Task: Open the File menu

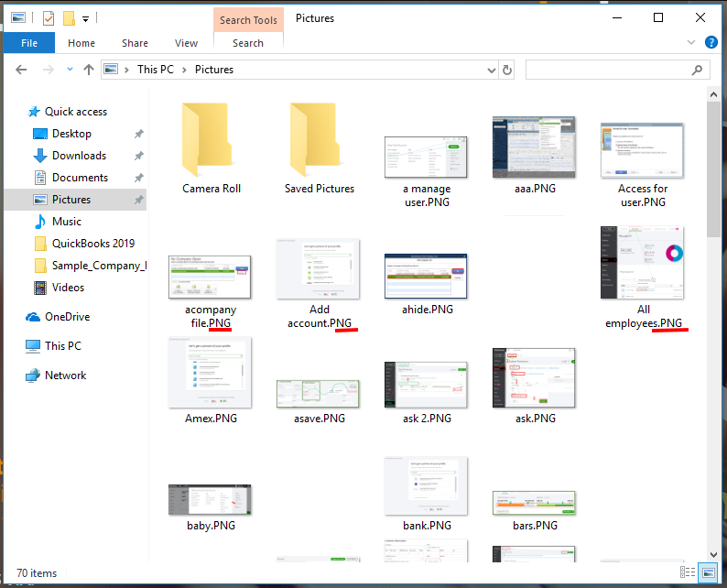Action: point(29,43)
